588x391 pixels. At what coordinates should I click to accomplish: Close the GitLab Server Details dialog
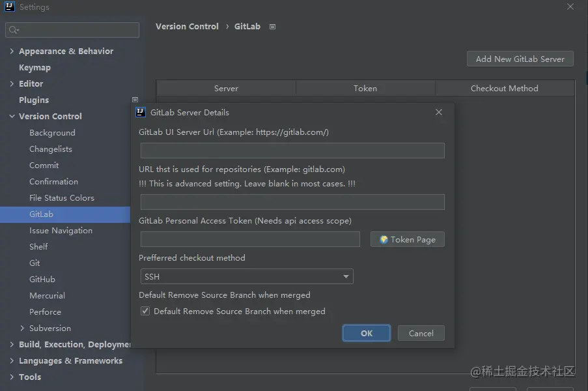click(x=439, y=112)
